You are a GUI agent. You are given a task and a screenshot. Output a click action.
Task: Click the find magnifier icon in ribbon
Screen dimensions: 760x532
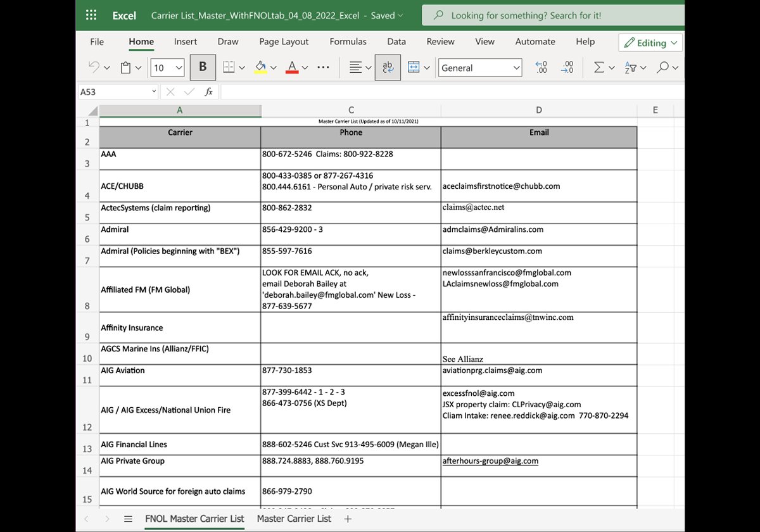tap(662, 67)
